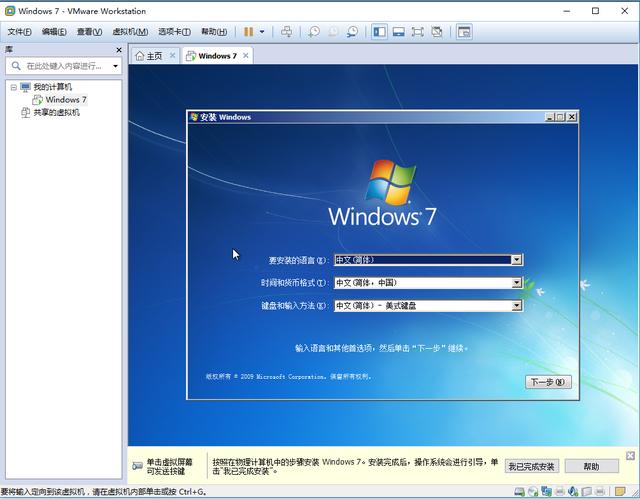This screenshot has height=499, width=640.
Task: Take a snapshot using the clock-plus icon
Action: point(313,32)
